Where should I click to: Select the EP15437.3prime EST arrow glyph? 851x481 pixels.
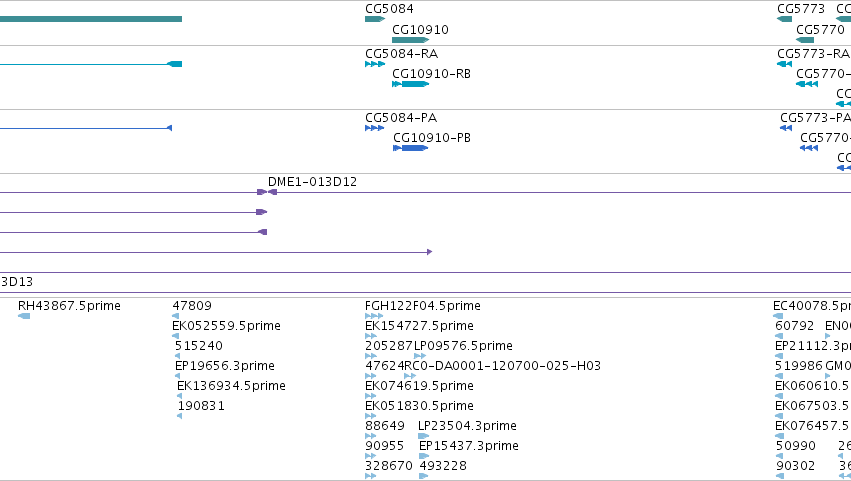click(424, 456)
